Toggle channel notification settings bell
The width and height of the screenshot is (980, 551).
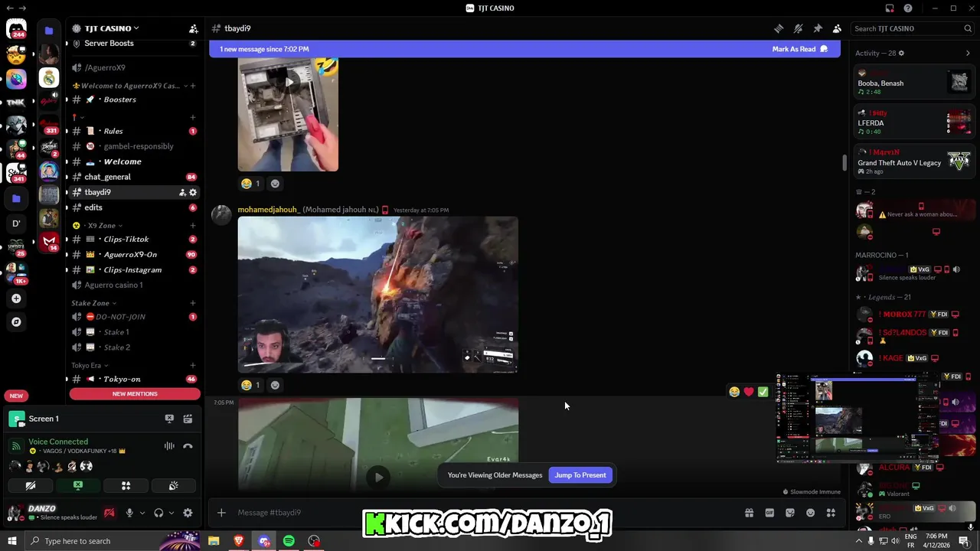(798, 28)
